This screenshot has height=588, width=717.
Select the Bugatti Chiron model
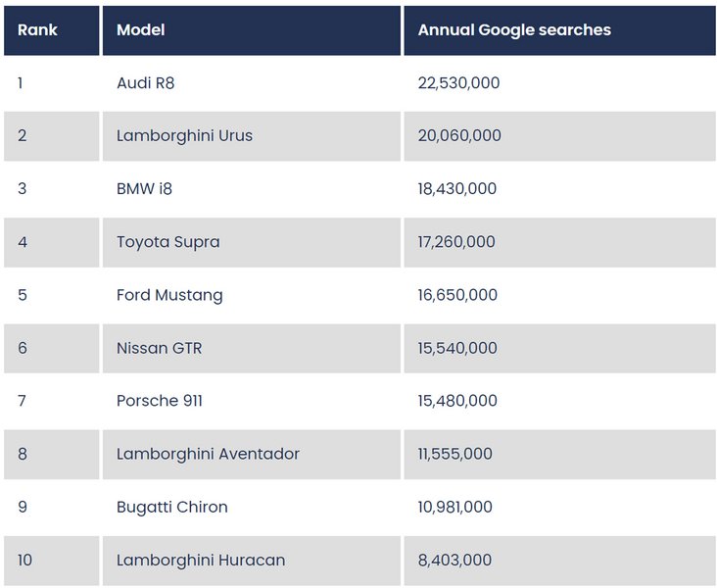pyautogui.click(x=171, y=507)
